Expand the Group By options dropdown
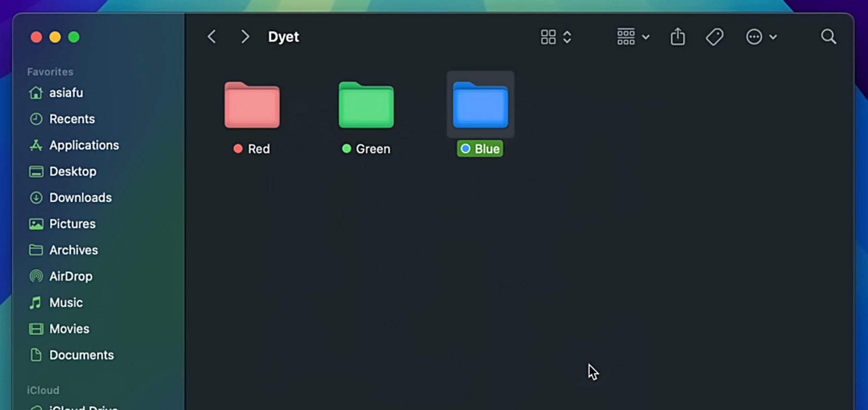Image resolution: width=868 pixels, height=410 pixels. pyautogui.click(x=633, y=37)
